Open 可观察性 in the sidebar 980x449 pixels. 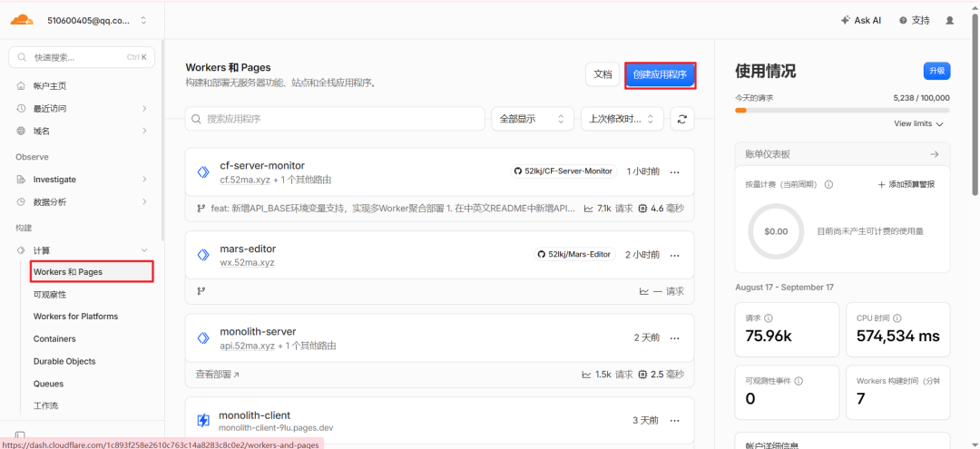pyautogui.click(x=50, y=294)
